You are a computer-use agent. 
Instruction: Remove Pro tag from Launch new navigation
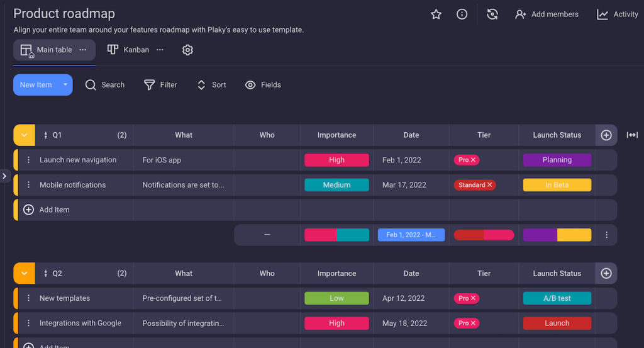(474, 160)
